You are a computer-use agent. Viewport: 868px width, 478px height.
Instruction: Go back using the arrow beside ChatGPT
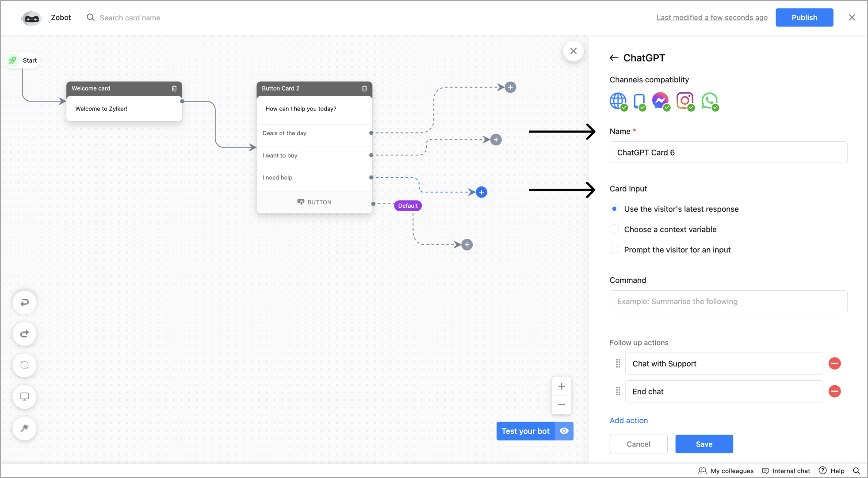point(614,58)
